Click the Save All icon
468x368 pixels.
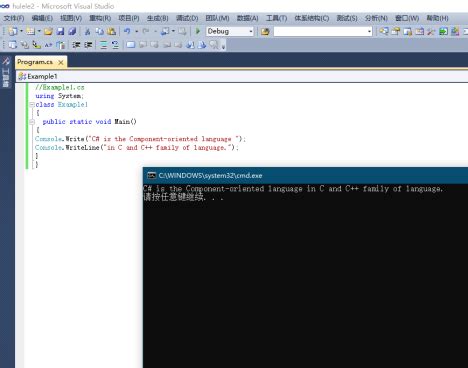click(72, 31)
